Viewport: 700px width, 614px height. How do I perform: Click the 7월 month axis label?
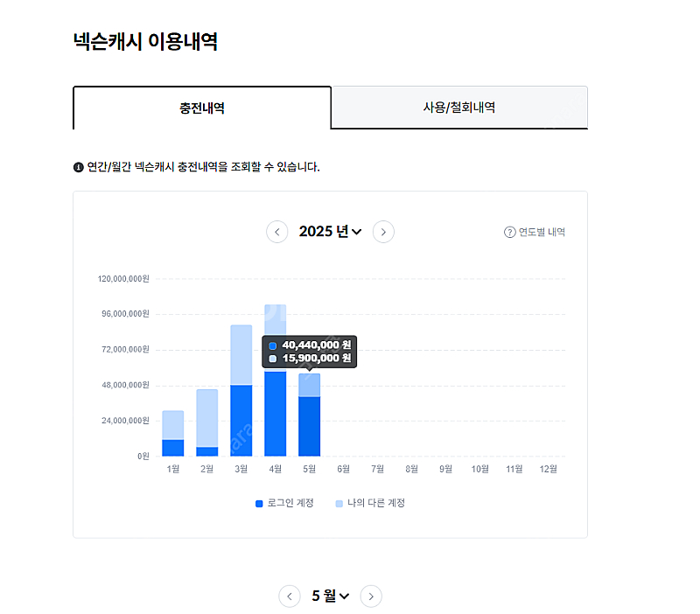coord(378,469)
